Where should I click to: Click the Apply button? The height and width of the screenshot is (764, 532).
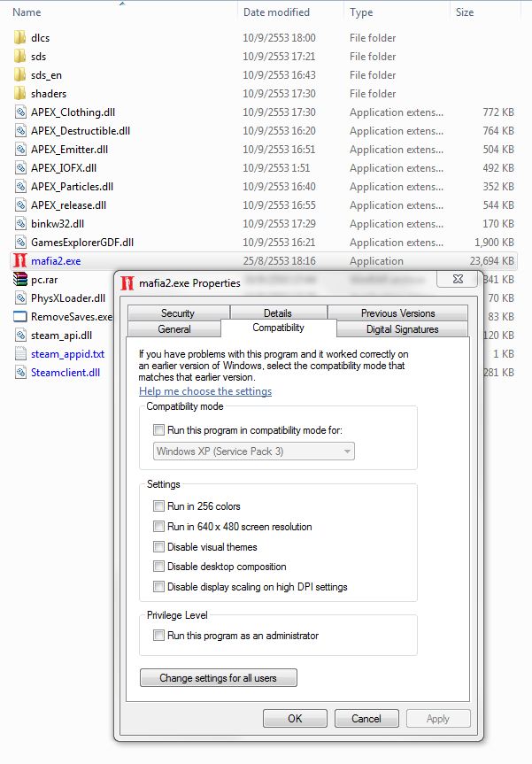(x=438, y=719)
